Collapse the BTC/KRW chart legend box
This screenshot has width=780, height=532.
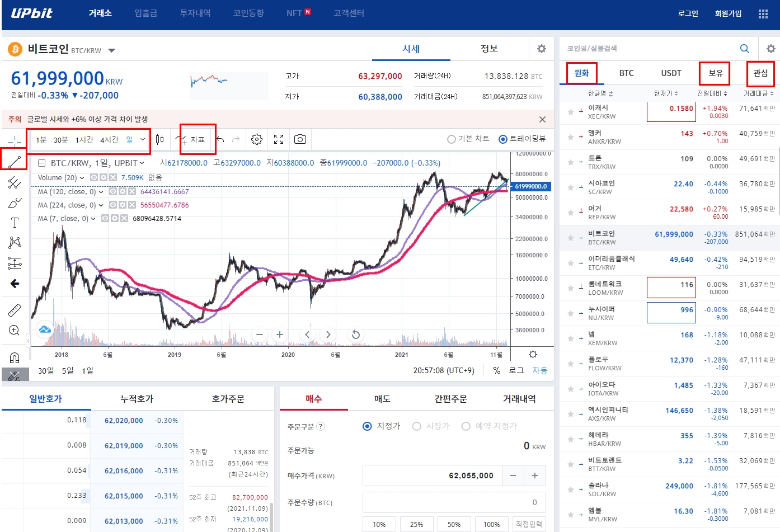41,163
